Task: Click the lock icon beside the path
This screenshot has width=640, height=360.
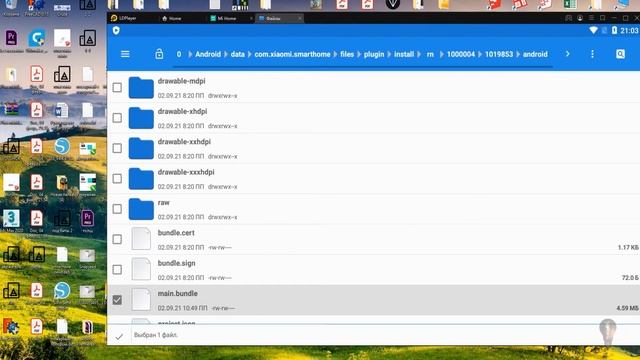Action: point(159,54)
